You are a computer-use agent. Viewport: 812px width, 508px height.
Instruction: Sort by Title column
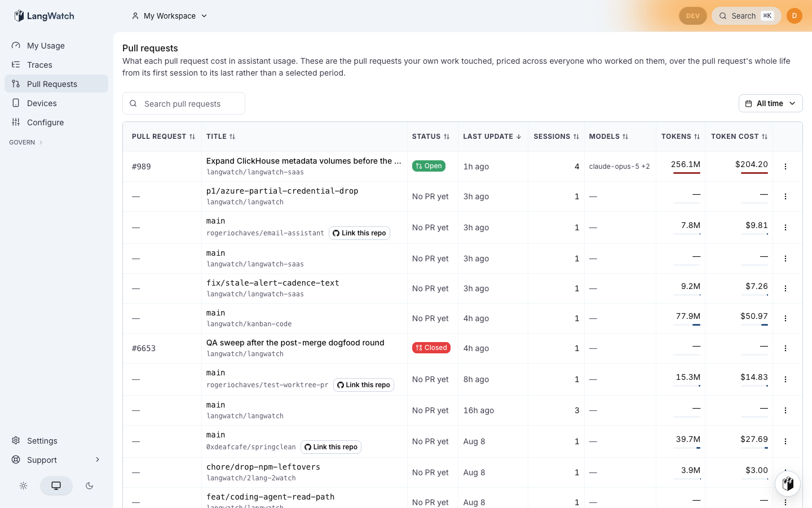(x=221, y=137)
